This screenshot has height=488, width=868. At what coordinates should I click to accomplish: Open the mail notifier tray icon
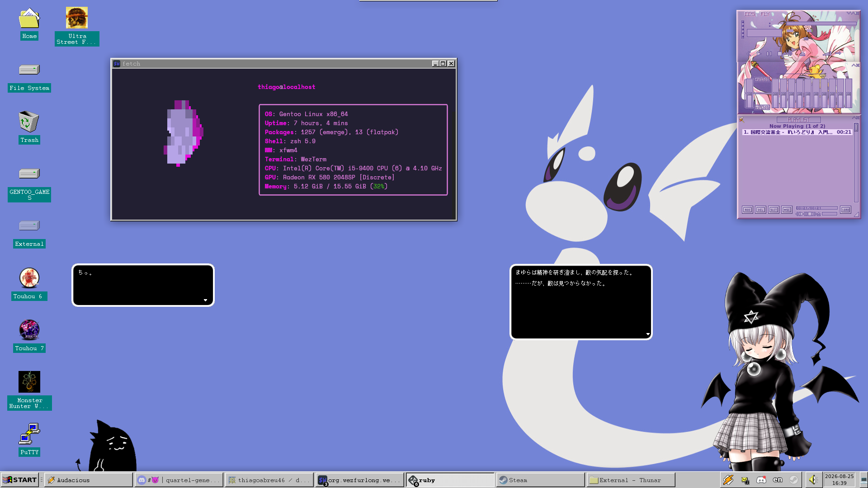(x=745, y=480)
